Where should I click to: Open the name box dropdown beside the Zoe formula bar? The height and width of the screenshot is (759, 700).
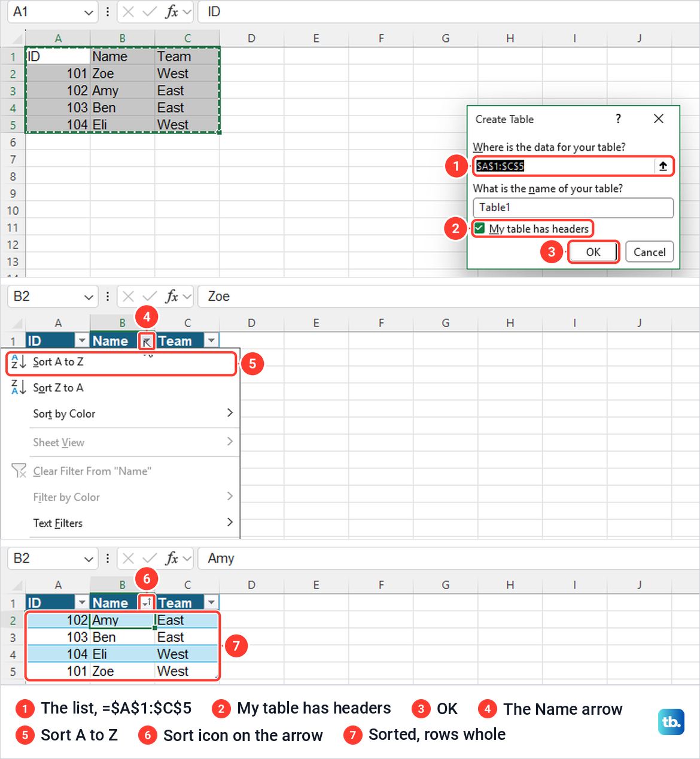click(89, 297)
